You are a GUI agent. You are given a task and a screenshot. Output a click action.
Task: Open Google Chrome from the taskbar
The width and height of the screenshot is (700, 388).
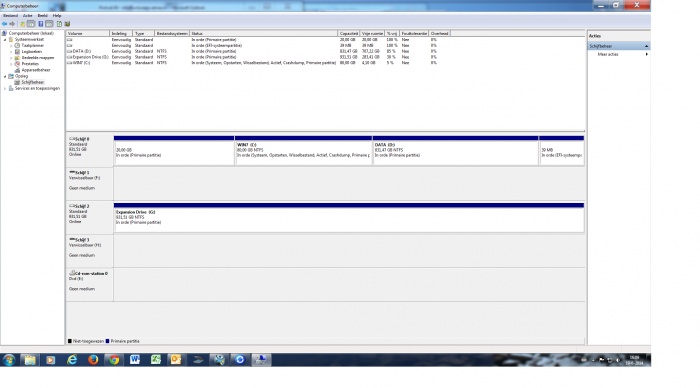(x=114, y=359)
